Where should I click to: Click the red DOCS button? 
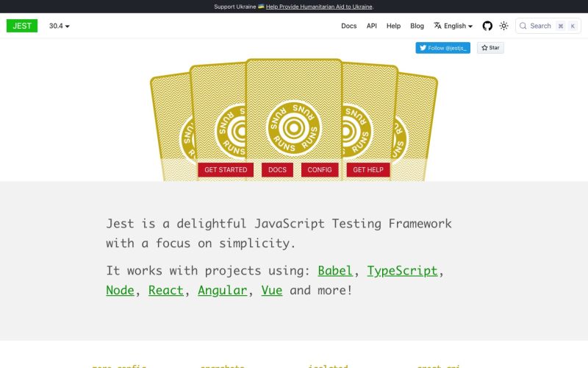pyautogui.click(x=277, y=170)
